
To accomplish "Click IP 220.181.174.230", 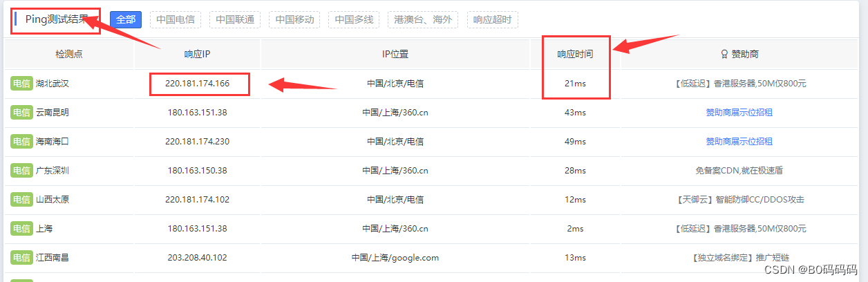I will [x=197, y=142].
